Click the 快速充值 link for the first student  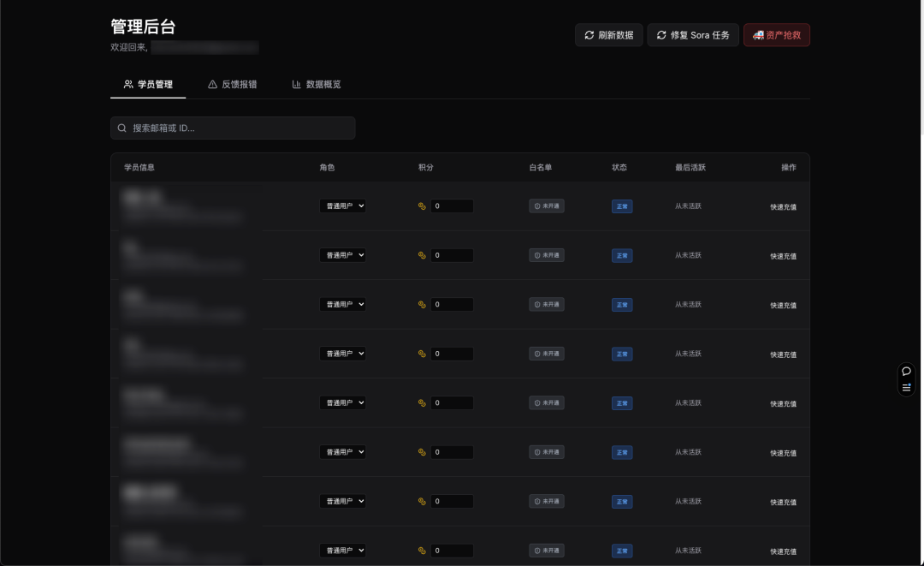[x=781, y=206]
